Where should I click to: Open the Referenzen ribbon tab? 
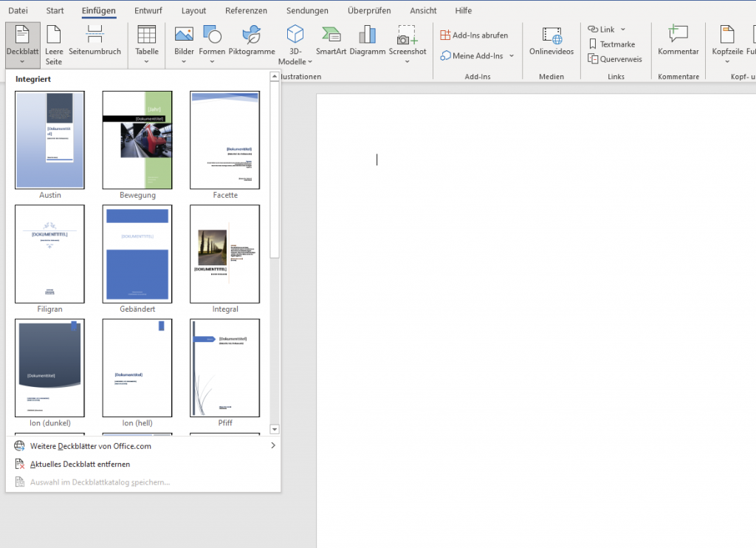pos(246,11)
